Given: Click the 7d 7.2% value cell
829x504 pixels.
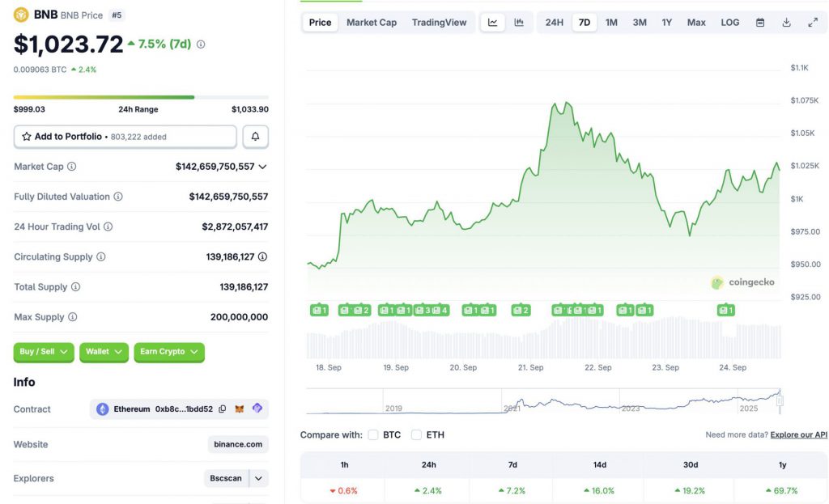Looking at the screenshot, I should 512,491.
